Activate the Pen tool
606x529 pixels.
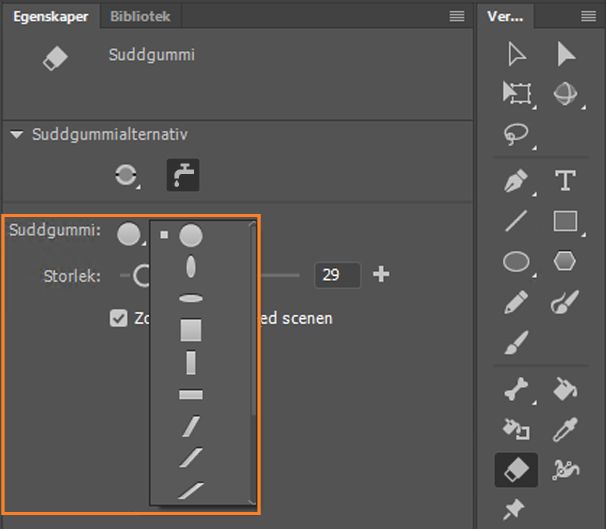click(x=516, y=180)
